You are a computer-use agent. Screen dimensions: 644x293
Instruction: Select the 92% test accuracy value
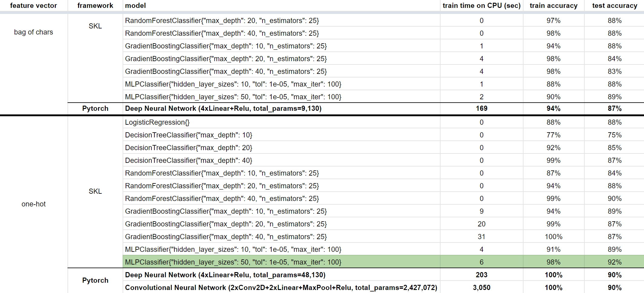(613, 262)
